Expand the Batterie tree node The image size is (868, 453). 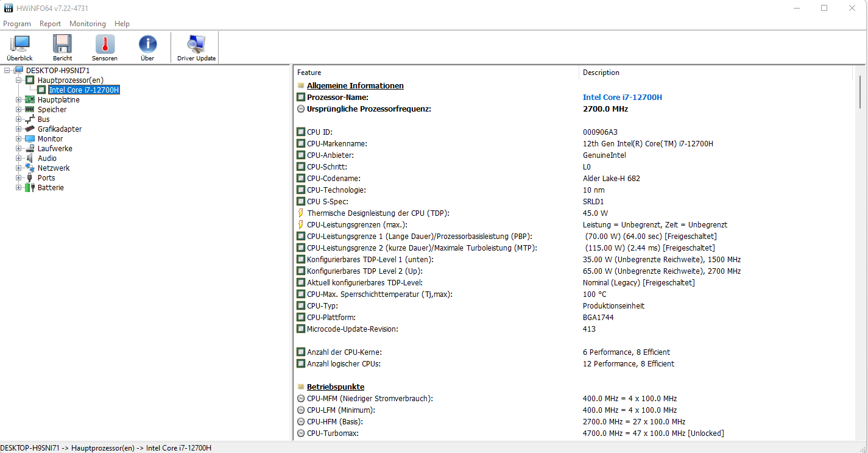pyautogui.click(x=19, y=188)
